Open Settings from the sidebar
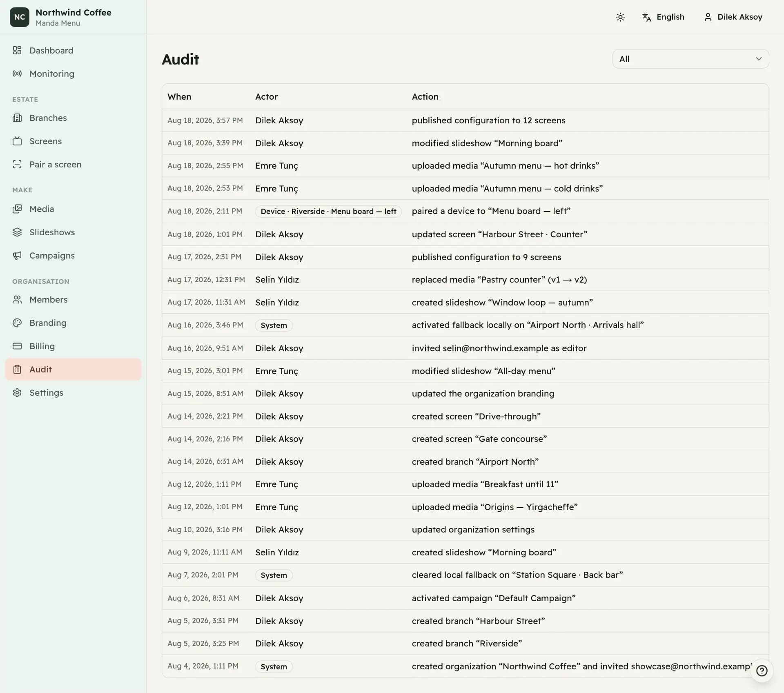Screen dimensions: 784x693 pos(73,392)
